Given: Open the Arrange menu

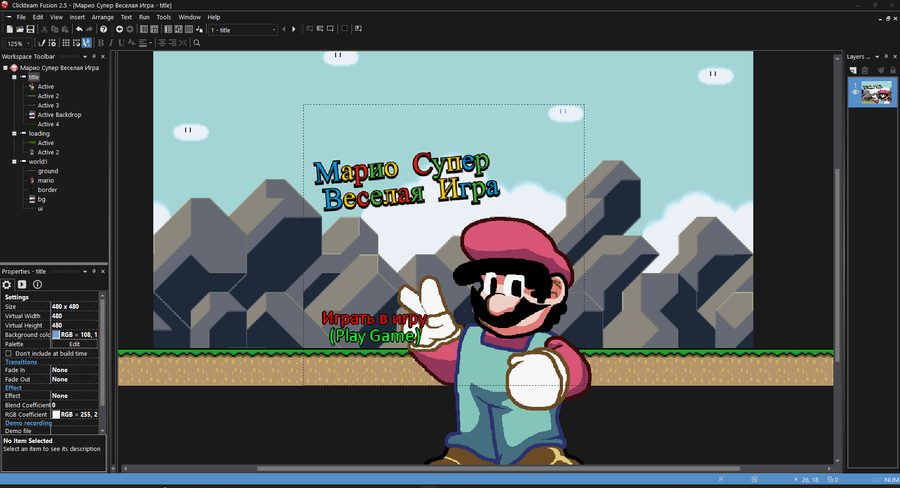Looking at the screenshot, I should [x=103, y=17].
